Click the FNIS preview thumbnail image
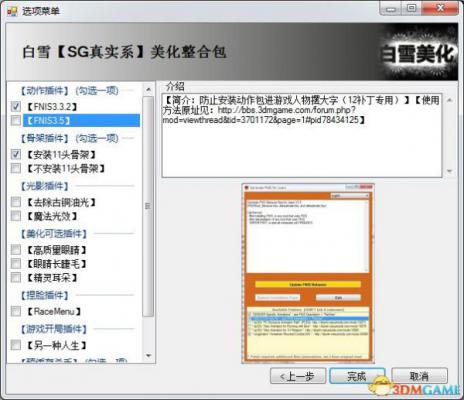464x400 pixels. coord(308,273)
